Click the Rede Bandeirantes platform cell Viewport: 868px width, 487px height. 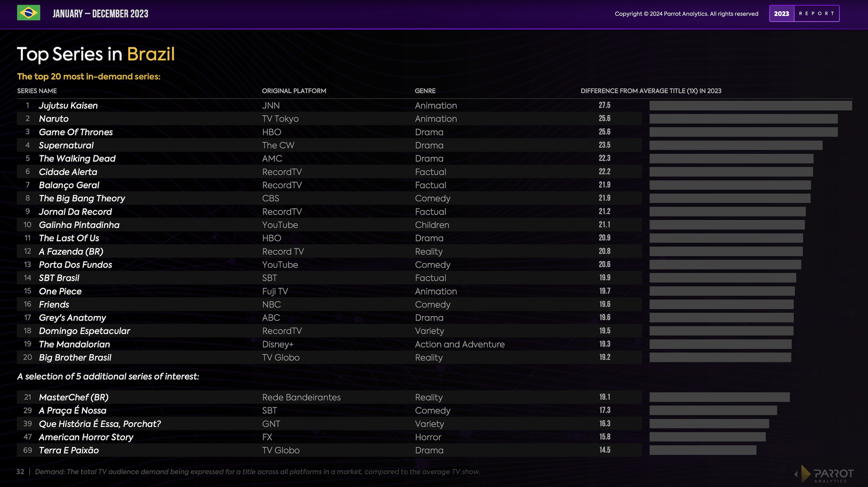click(x=301, y=398)
